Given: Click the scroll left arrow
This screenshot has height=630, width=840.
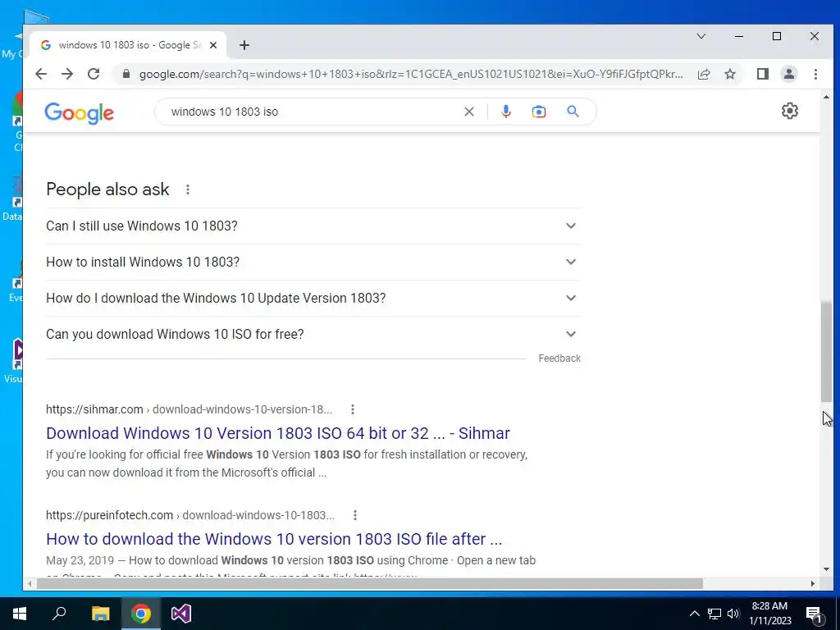Looking at the screenshot, I should tap(30, 584).
